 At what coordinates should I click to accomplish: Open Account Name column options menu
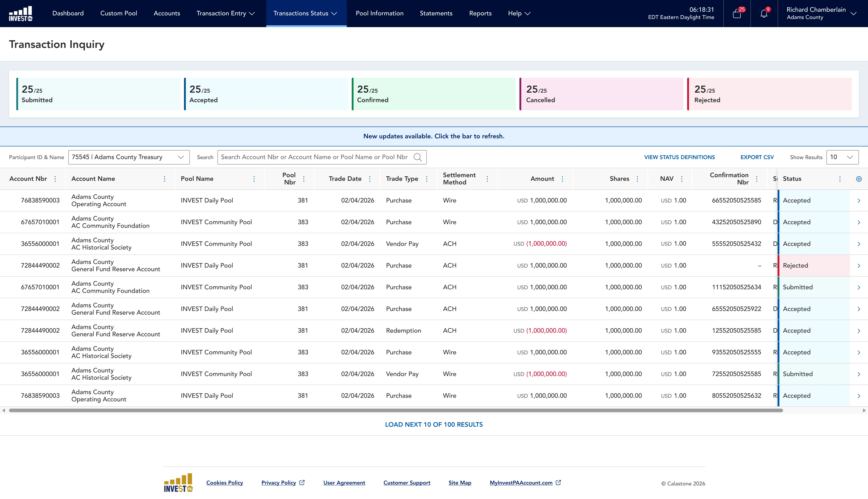pyautogui.click(x=165, y=179)
